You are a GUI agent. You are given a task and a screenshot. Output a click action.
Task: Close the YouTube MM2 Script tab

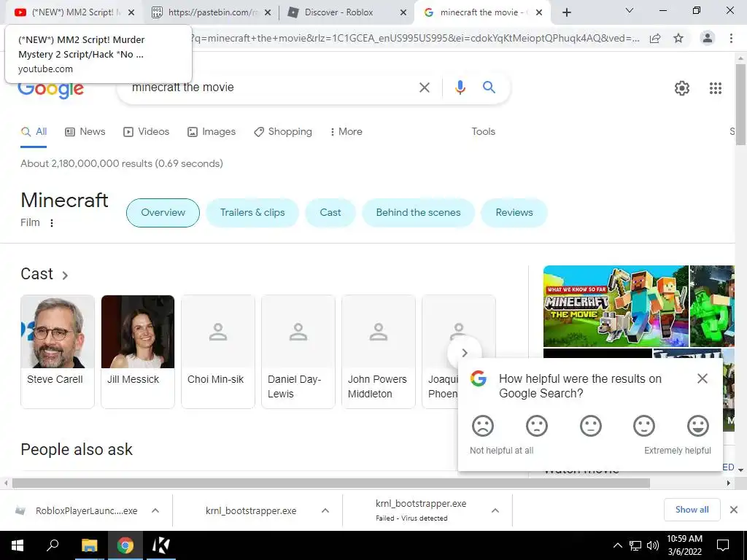pyautogui.click(x=131, y=12)
